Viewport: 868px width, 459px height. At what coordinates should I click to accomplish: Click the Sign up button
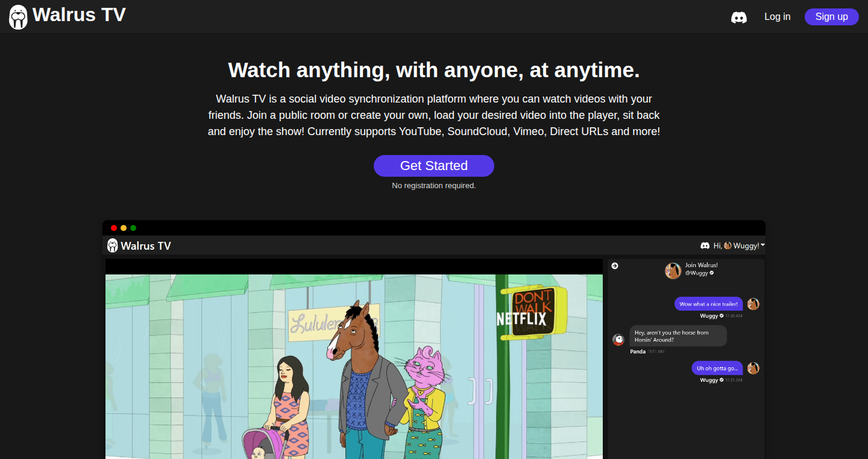coord(831,17)
